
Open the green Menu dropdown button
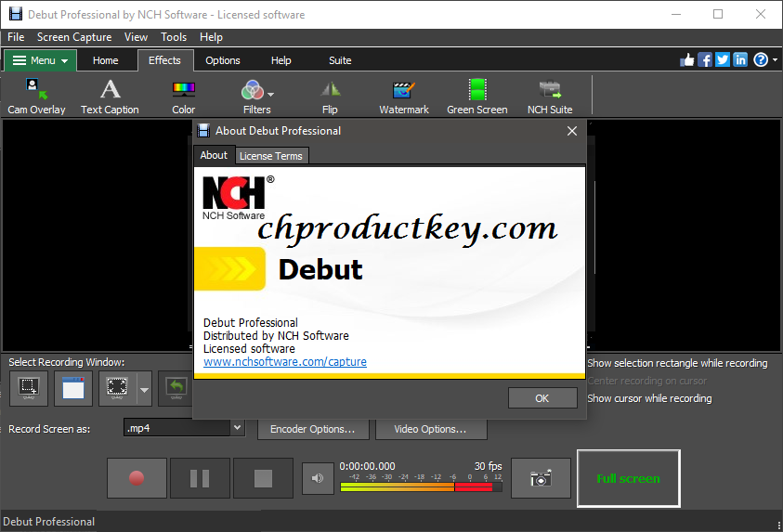pyautogui.click(x=41, y=60)
